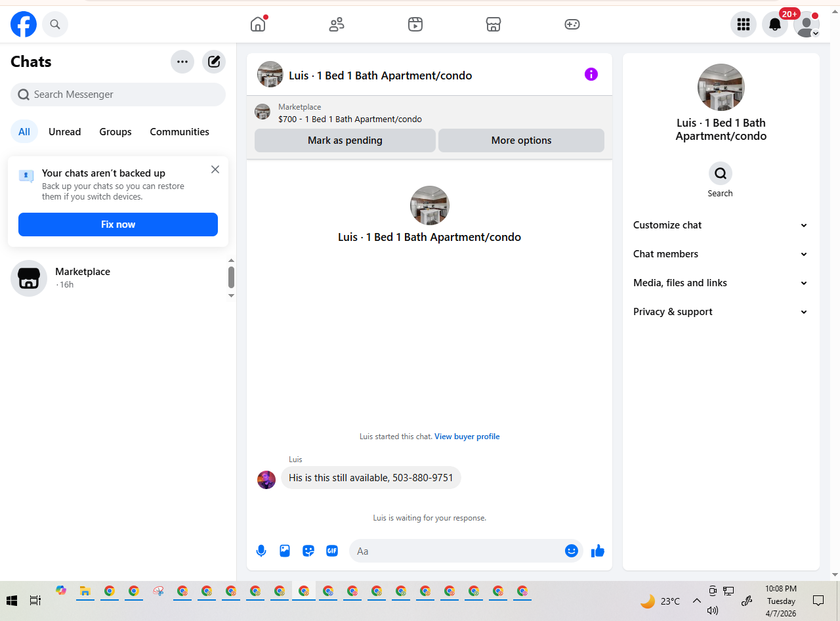Open the Notifications bell
Screen dimensions: 840x621
pos(775,24)
